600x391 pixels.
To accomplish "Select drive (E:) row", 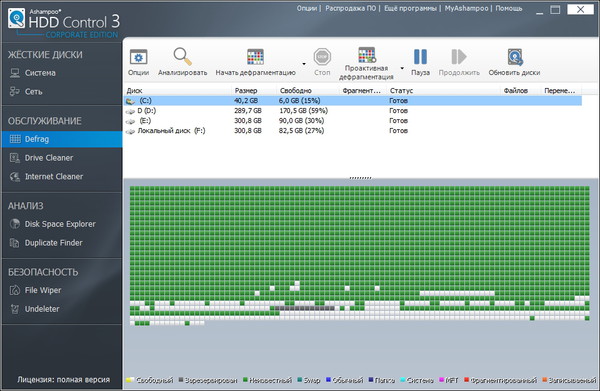I will 353,121.
